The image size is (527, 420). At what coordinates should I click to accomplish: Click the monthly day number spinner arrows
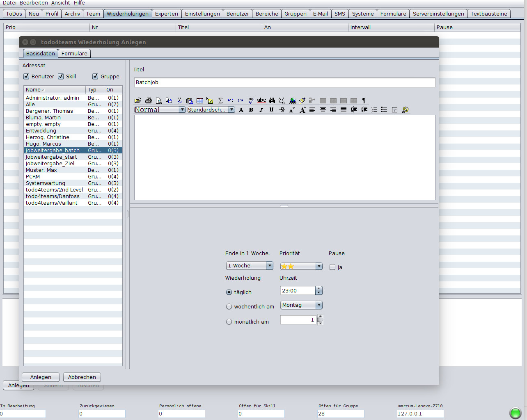pos(320,320)
